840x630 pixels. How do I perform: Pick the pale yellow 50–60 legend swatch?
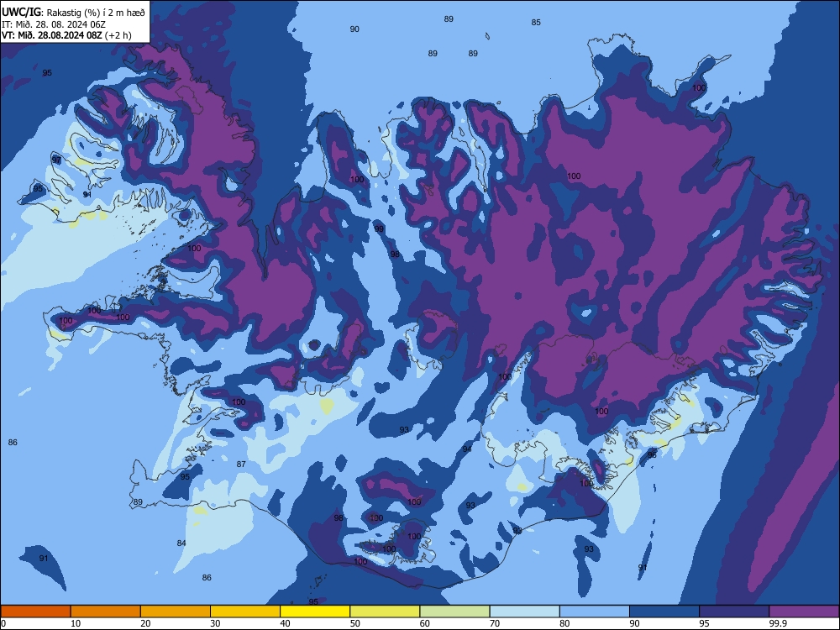(x=385, y=612)
